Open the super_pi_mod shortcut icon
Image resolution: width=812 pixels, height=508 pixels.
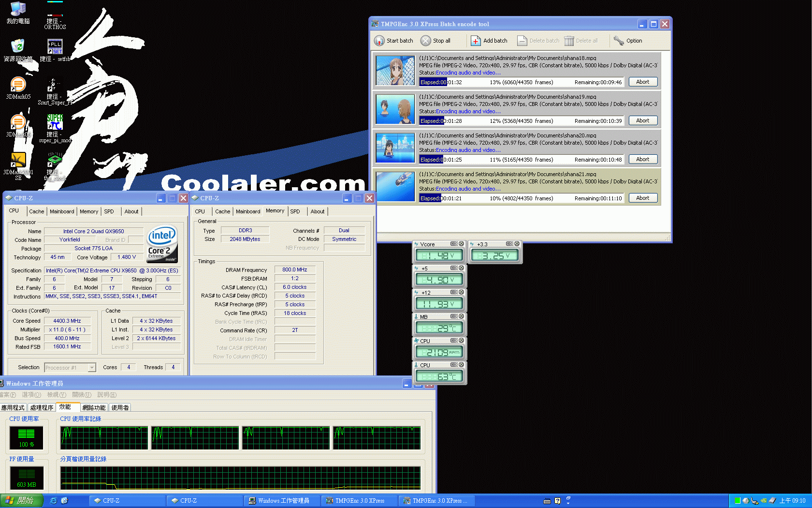(55, 129)
